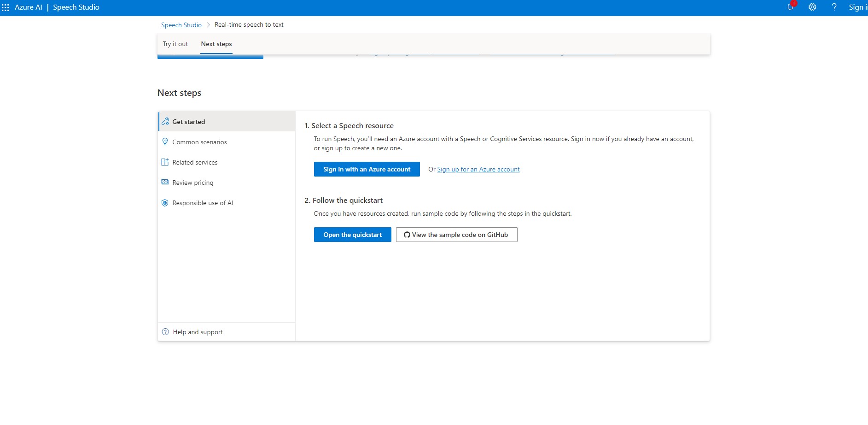Select the Next steps tab
Screen dimensions: 868x425
[216, 44]
